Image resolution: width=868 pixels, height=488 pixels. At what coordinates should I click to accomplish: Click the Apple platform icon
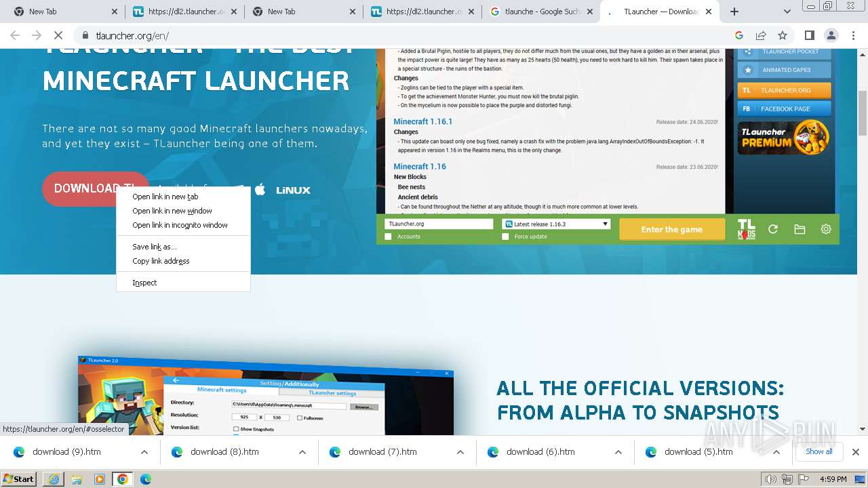point(260,190)
